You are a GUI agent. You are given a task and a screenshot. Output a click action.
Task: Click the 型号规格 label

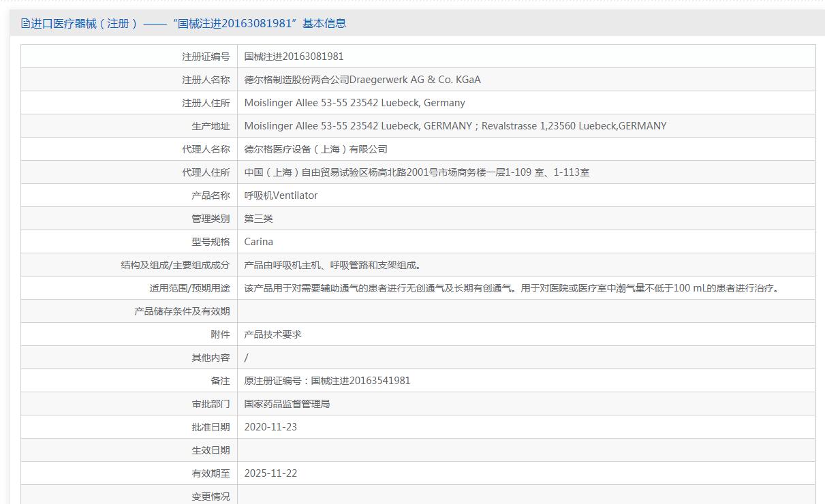tap(211, 242)
